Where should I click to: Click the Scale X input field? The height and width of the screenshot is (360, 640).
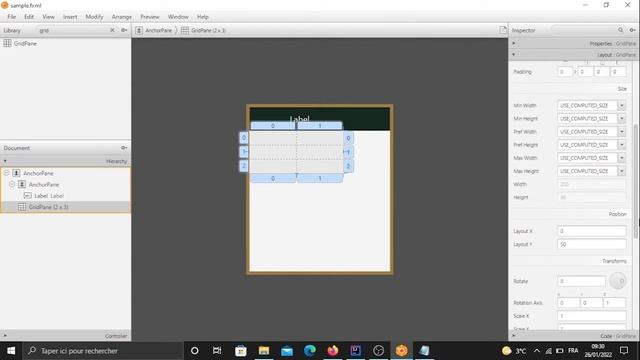(x=591, y=316)
